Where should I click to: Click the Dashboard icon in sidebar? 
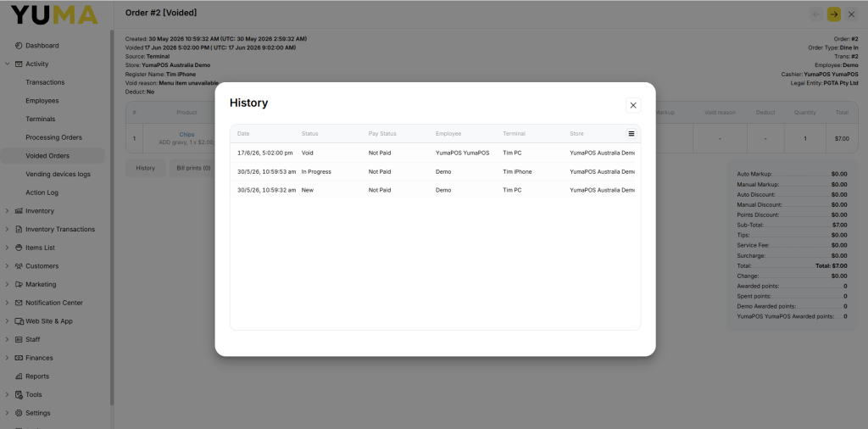(19, 46)
